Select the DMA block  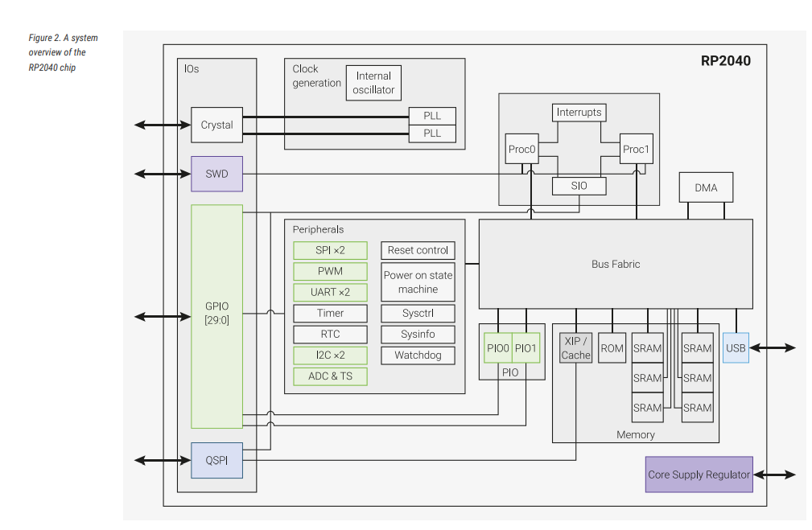point(706,187)
